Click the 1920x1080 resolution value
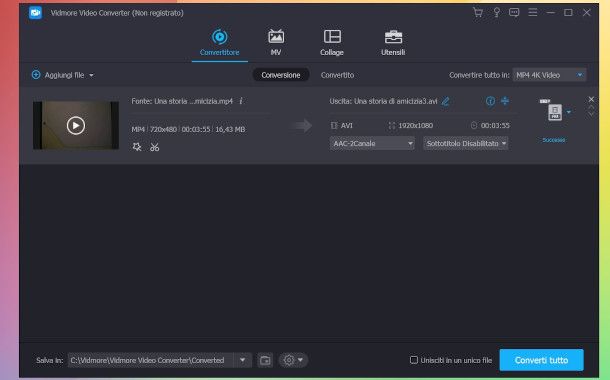The image size is (610, 380). (415, 126)
